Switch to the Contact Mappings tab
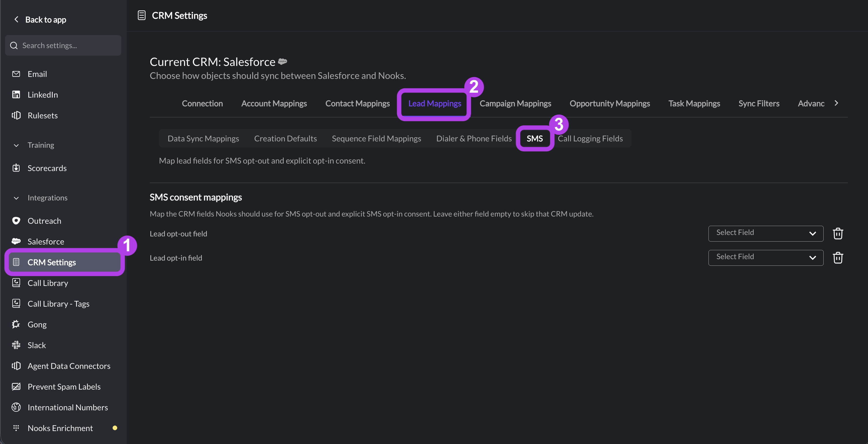Screen dimensions: 868x444 coord(357,103)
